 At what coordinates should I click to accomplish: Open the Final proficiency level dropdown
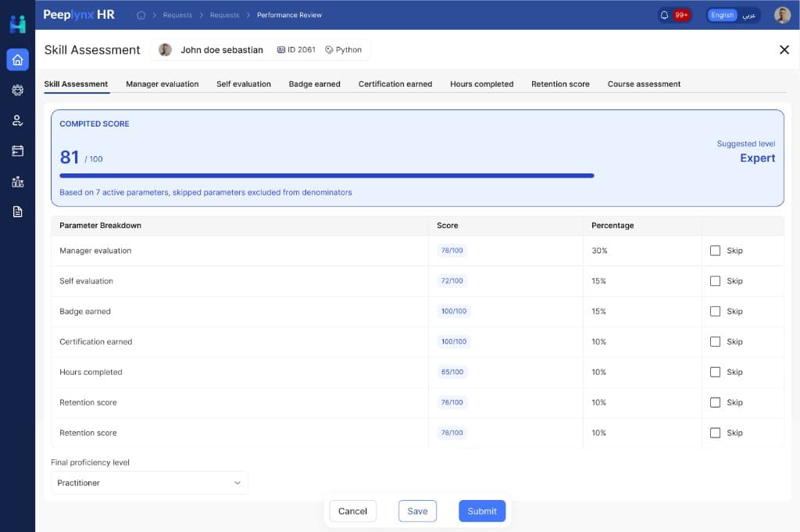149,483
